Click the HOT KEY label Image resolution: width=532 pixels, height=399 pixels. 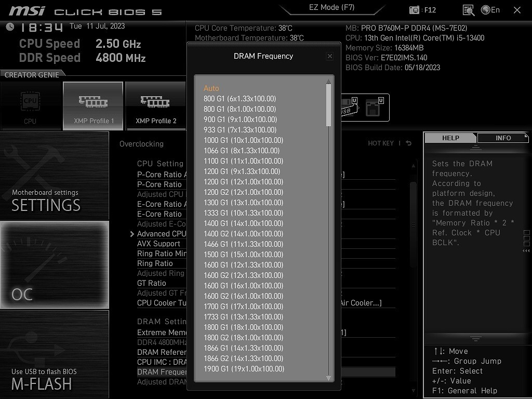tap(381, 143)
